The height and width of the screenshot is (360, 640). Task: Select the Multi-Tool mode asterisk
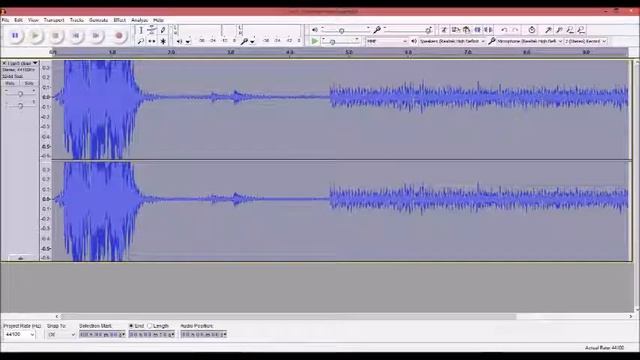click(x=163, y=41)
